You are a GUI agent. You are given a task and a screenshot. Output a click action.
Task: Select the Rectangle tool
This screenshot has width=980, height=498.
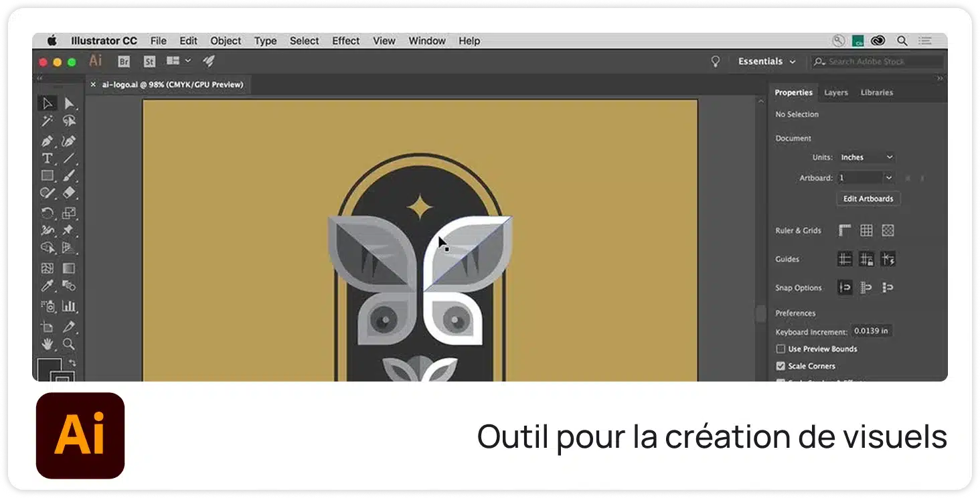[48, 176]
